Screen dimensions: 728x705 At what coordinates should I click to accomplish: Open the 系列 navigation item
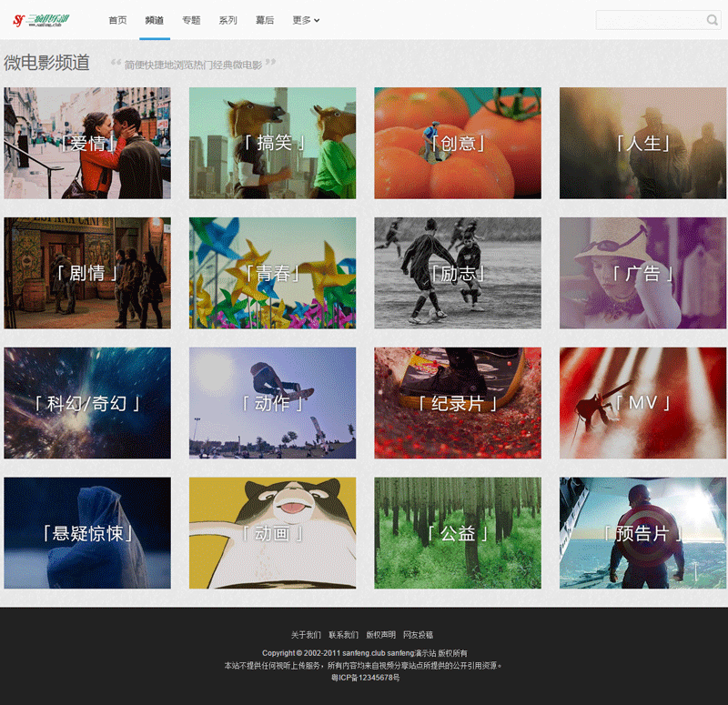[227, 20]
